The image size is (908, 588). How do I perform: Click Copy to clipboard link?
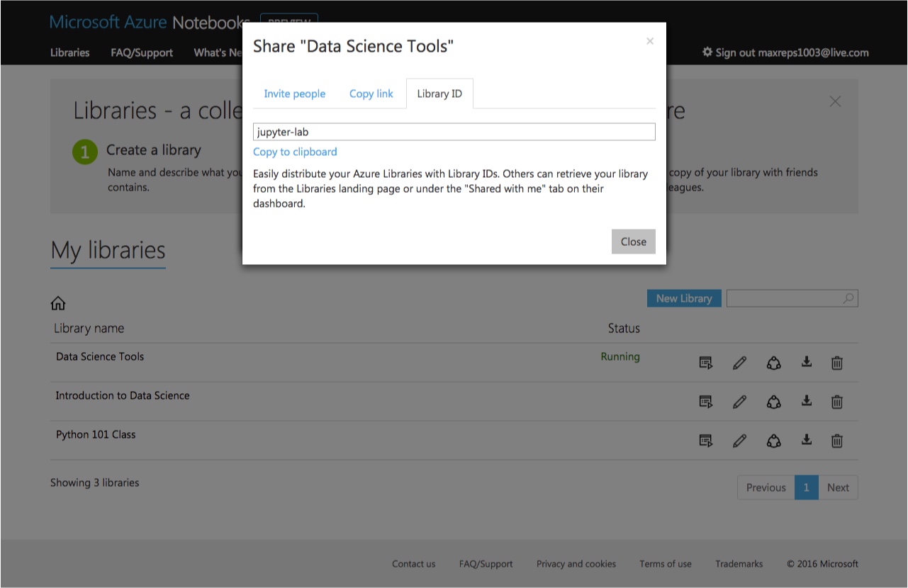pyautogui.click(x=295, y=152)
